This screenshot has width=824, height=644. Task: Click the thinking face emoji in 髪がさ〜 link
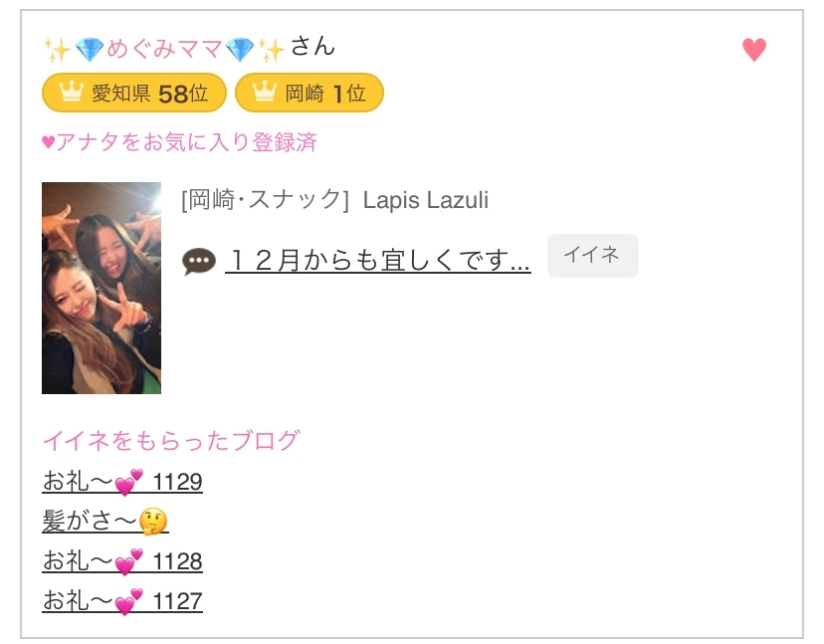point(153,522)
